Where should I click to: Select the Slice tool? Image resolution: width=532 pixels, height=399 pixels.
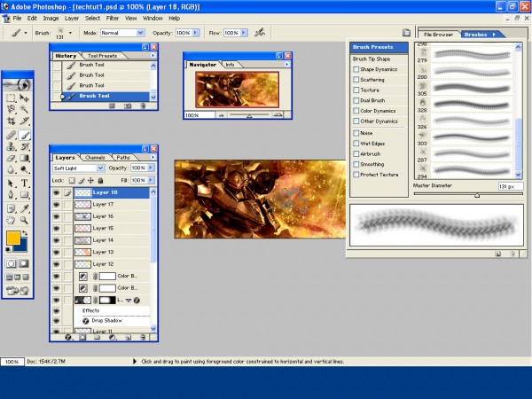(24, 121)
